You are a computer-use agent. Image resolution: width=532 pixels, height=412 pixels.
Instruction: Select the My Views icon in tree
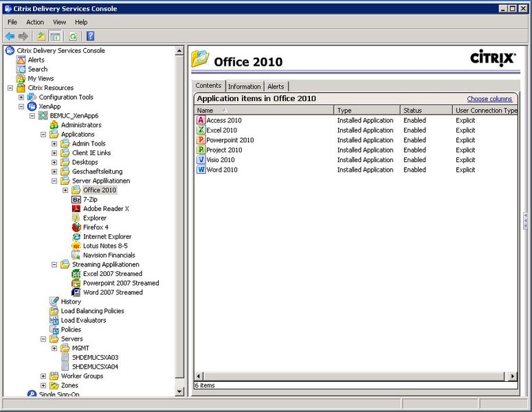pyautogui.click(x=21, y=78)
